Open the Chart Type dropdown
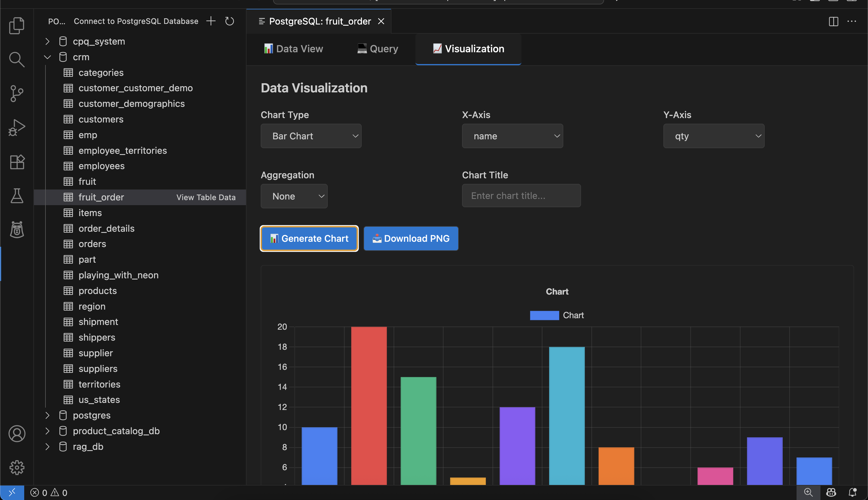This screenshot has width=868, height=500. point(311,136)
